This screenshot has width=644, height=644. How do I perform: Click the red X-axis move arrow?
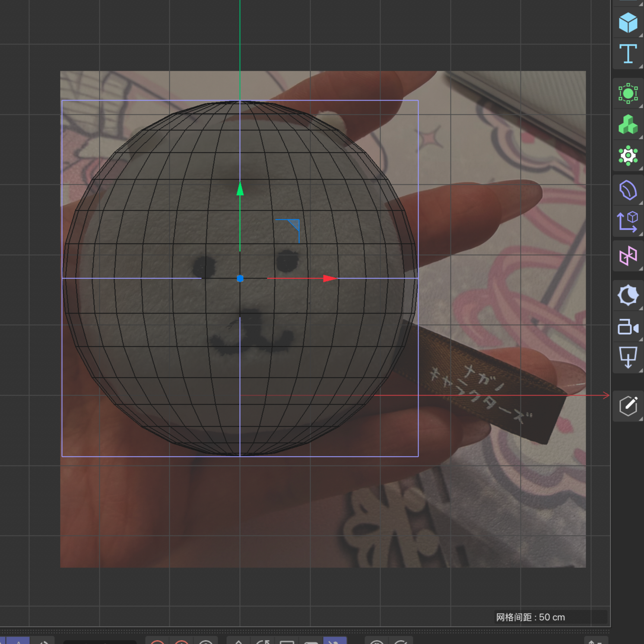click(x=330, y=279)
